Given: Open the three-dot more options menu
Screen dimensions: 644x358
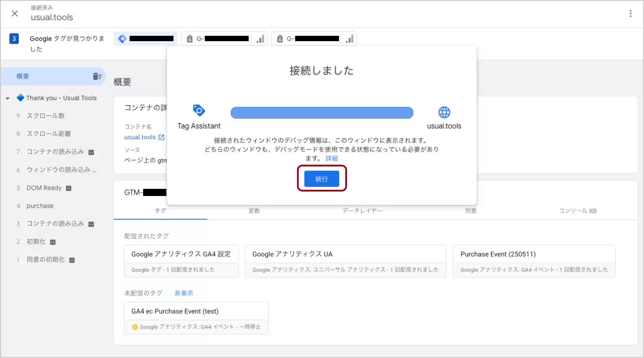Looking at the screenshot, I should pos(630,13).
